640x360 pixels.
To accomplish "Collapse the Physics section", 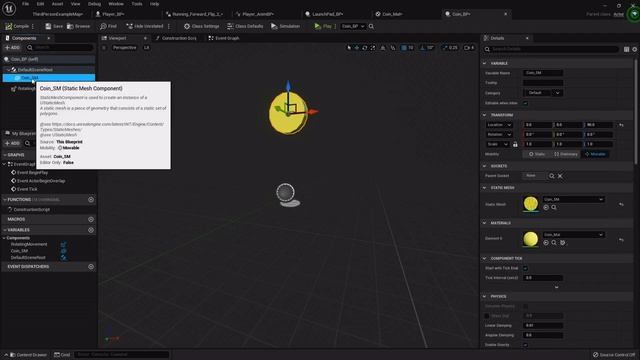I will point(484,296).
